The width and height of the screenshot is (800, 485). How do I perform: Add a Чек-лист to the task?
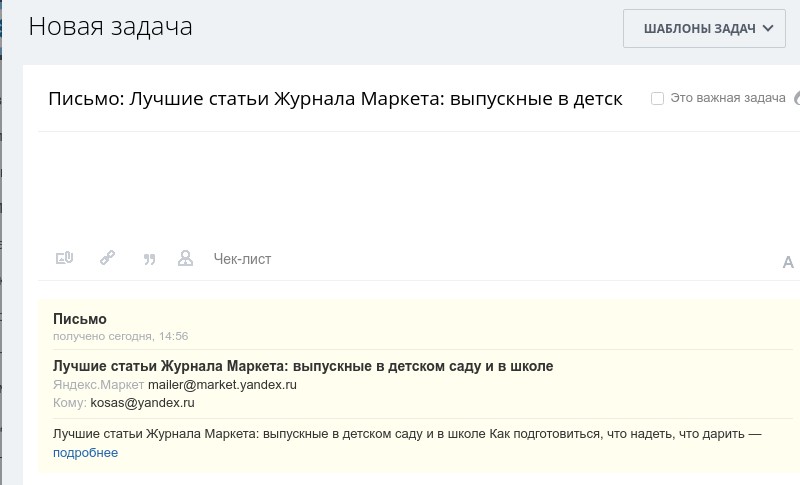coord(242,259)
